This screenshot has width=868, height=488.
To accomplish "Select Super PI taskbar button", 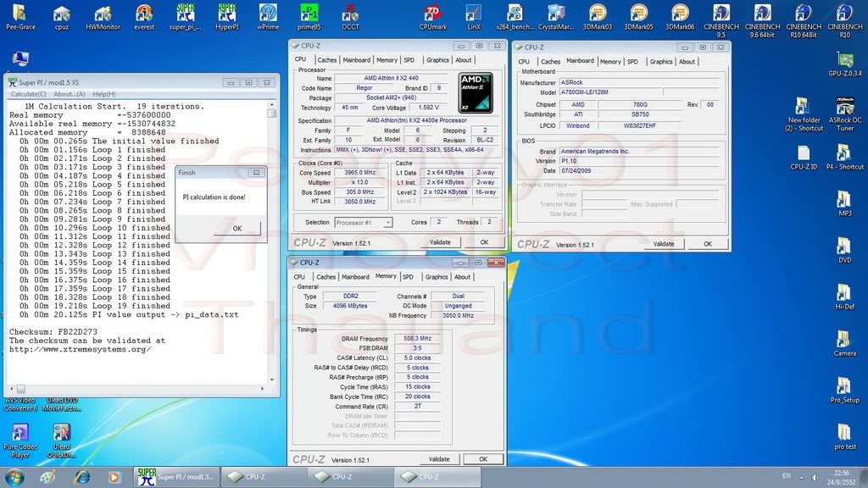I will click(x=178, y=476).
